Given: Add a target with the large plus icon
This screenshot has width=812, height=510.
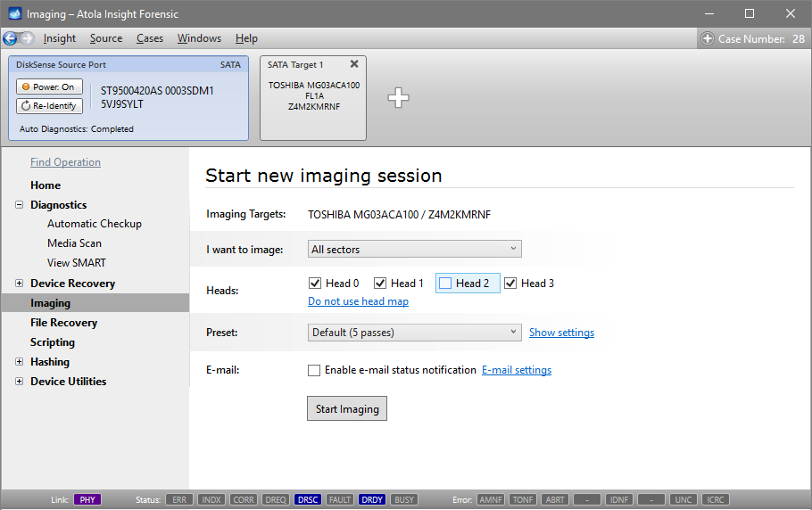Looking at the screenshot, I should pyautogui.click(x=398, y=97).
